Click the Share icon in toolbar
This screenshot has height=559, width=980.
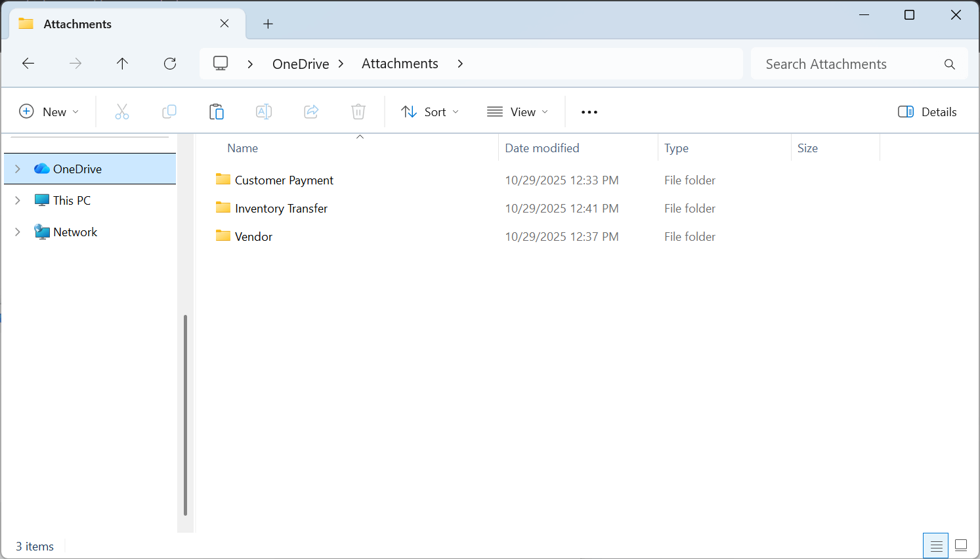311,112
